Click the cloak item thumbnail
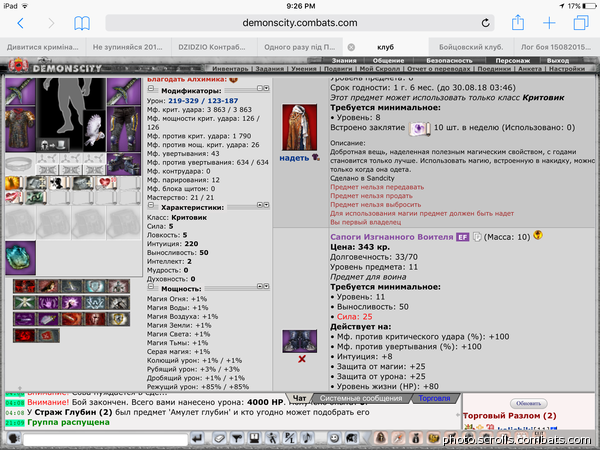The height and width of the screenshot is (450, 600). pyautogui.click(x=300, y=127)
